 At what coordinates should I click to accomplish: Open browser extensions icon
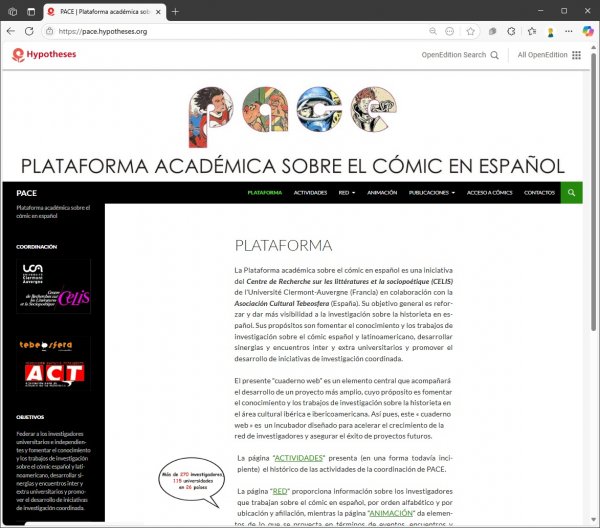point(511,31)
